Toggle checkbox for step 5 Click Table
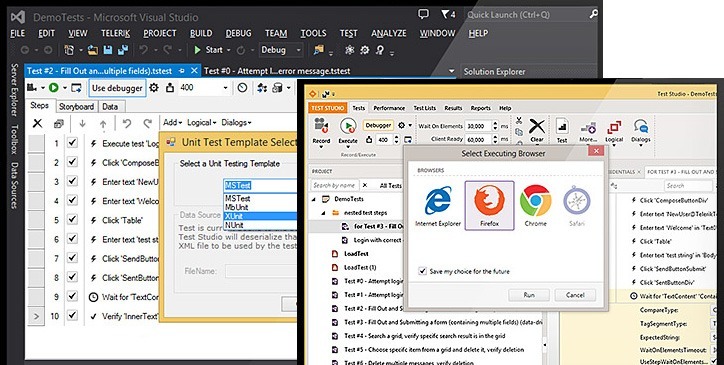724x365 pixels. 72,219
